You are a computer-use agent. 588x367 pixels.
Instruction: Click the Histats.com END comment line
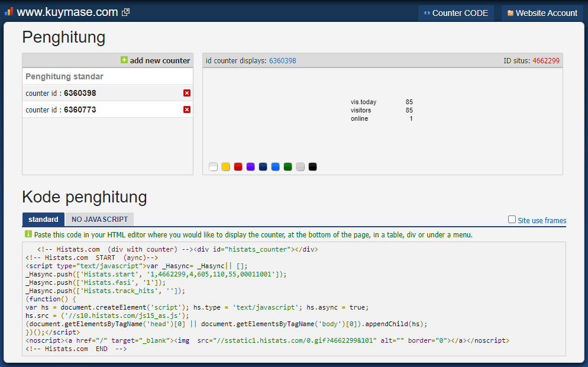[76, 349]
